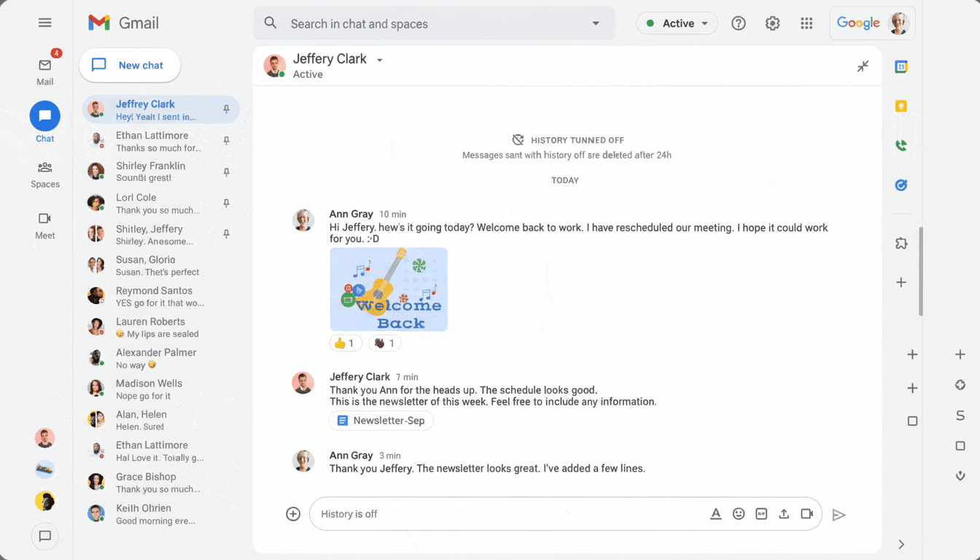This screenshot has width=980, height=560.
Task: Open text formatting options in compose bar
Action: point(715,513)
